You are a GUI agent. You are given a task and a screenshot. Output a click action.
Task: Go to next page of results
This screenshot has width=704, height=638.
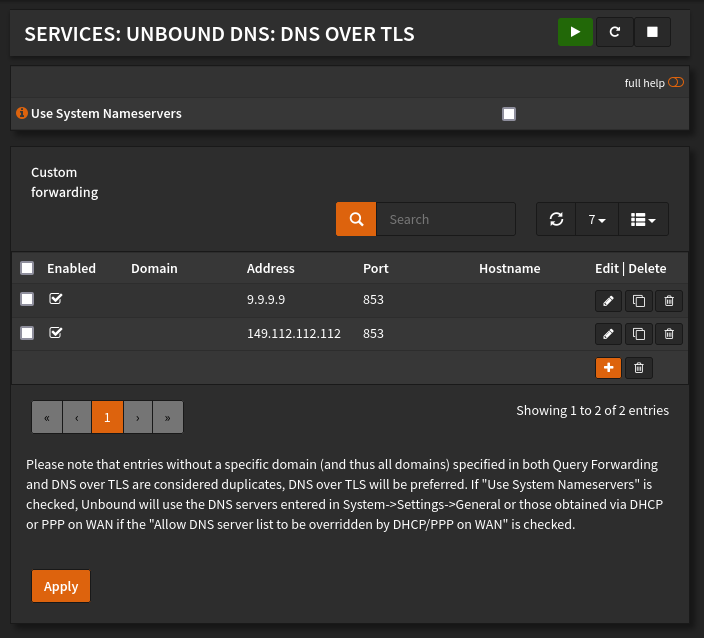(x=138, y=417)
